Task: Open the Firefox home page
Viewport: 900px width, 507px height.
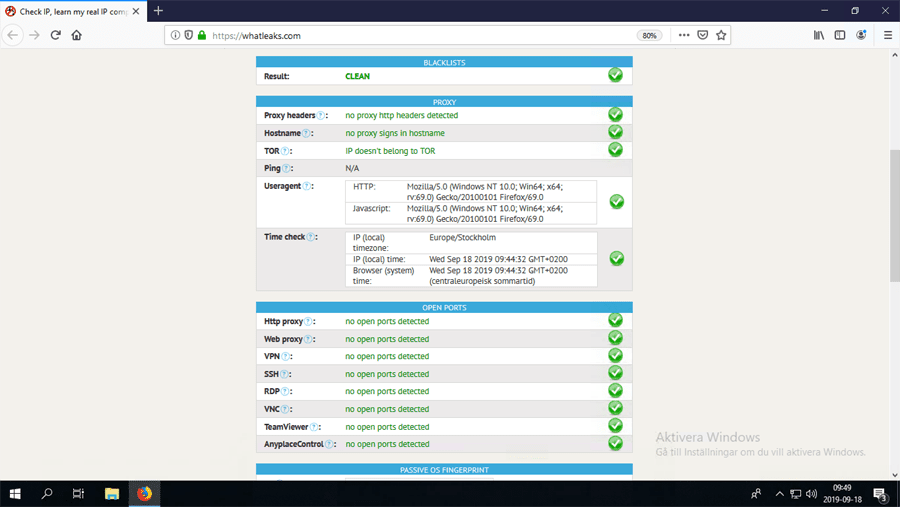Action: (x=76, y=35)
